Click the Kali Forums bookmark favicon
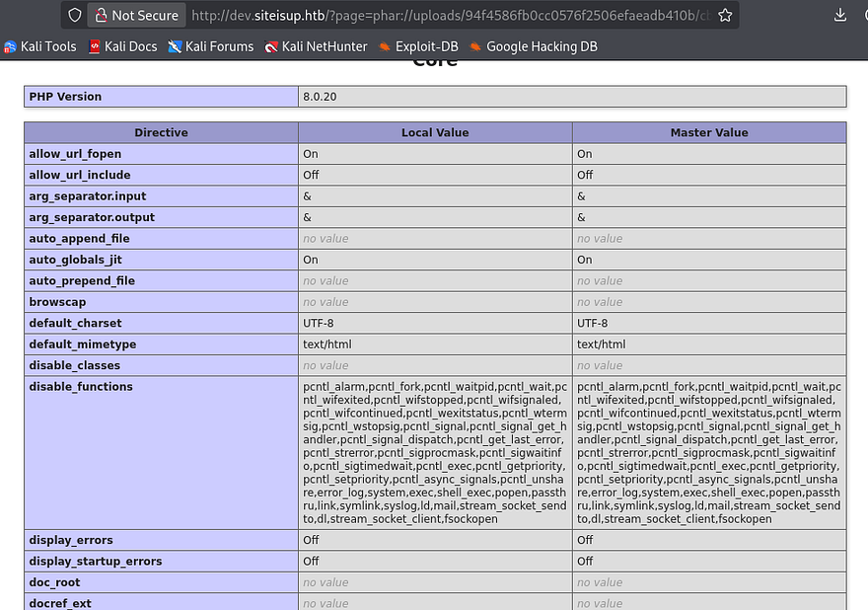Image resolution: width=868 pixels, height=610 pixels. pyautogui.click(x=175, y=46)
